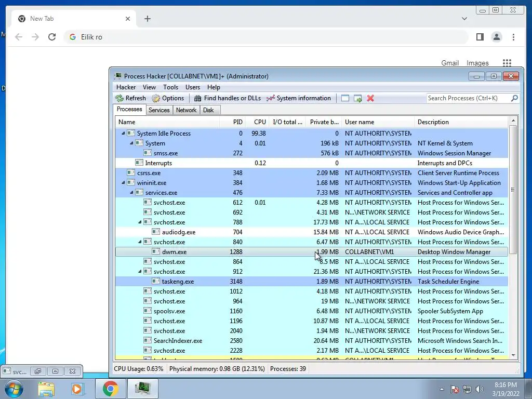Sort by I/O total column header
Screen dimensions: 532x399
pyautogui.click(x=287, y=122)
